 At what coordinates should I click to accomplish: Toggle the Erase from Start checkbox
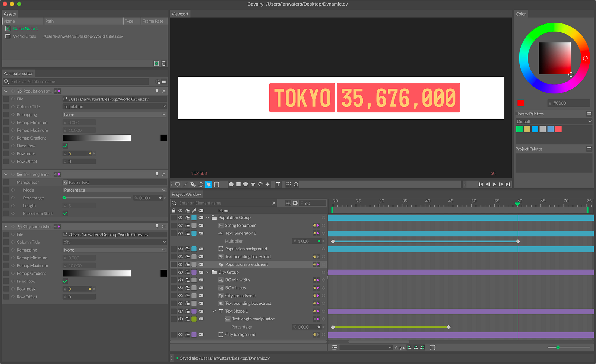pyautogui.click(x=66, y=214)
